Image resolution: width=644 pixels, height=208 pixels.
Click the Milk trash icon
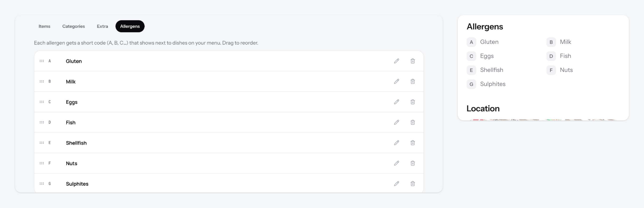click(412, 81)
